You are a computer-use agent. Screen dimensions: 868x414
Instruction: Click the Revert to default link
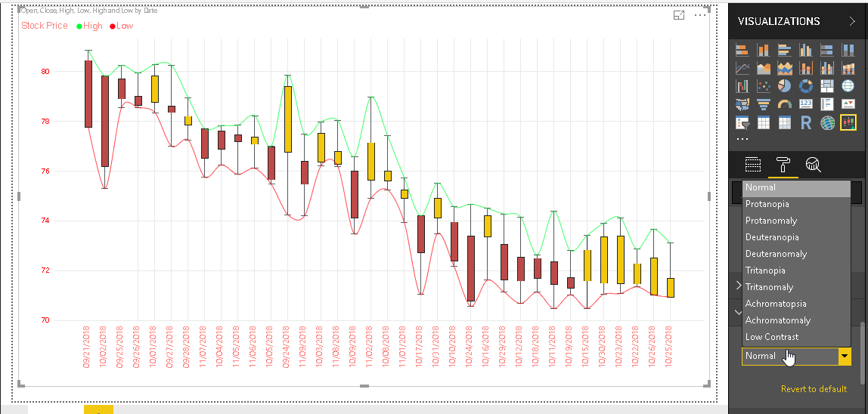pos(814,389)
